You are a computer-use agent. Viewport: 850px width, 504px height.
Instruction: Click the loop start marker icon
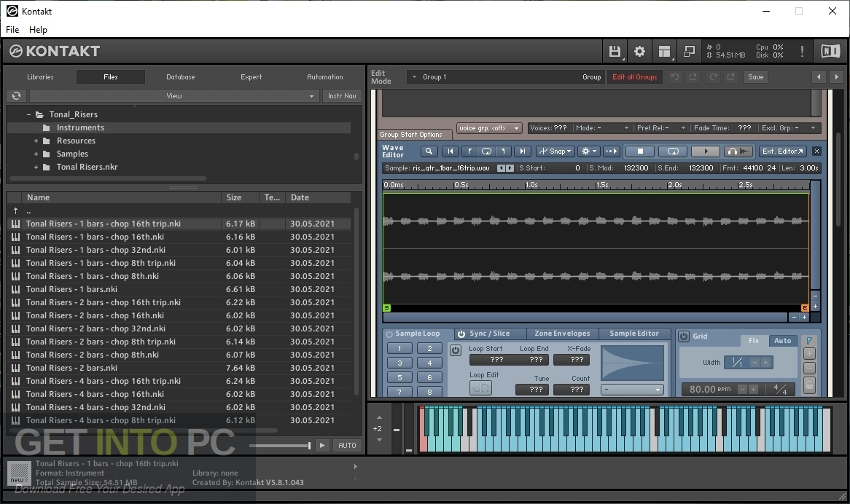[x=469, y=151]
